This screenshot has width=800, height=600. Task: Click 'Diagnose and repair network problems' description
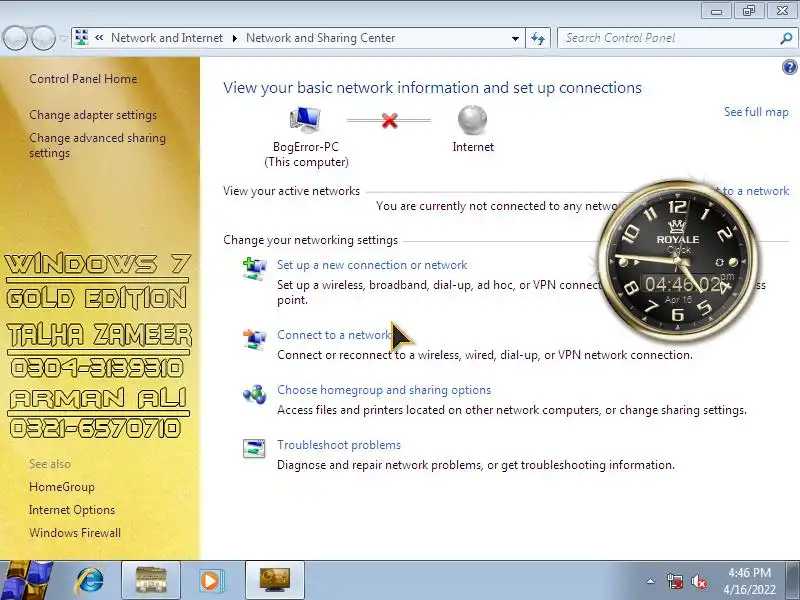(476, 465)
